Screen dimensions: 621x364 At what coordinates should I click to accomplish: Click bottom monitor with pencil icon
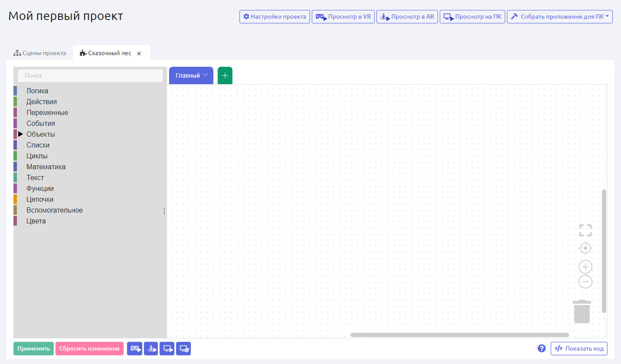(x=184, y=348)
